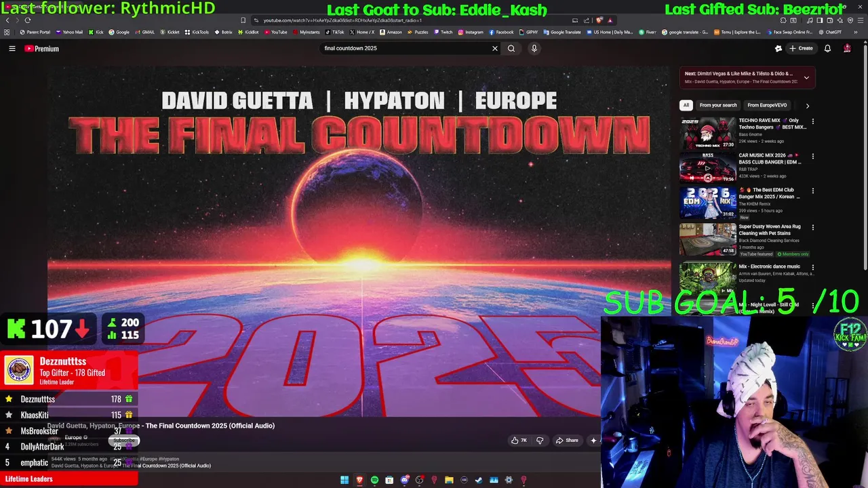The height and width of the screenshot is (488, 868).
Task: Click inside the YouTube search field
Action: click(406, 48)
